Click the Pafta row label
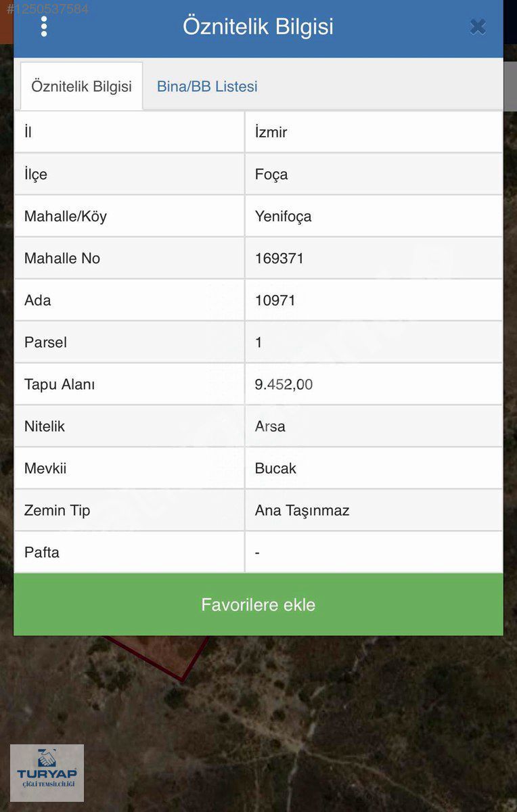This screenshot has height=812, width=517. [42, 552]
